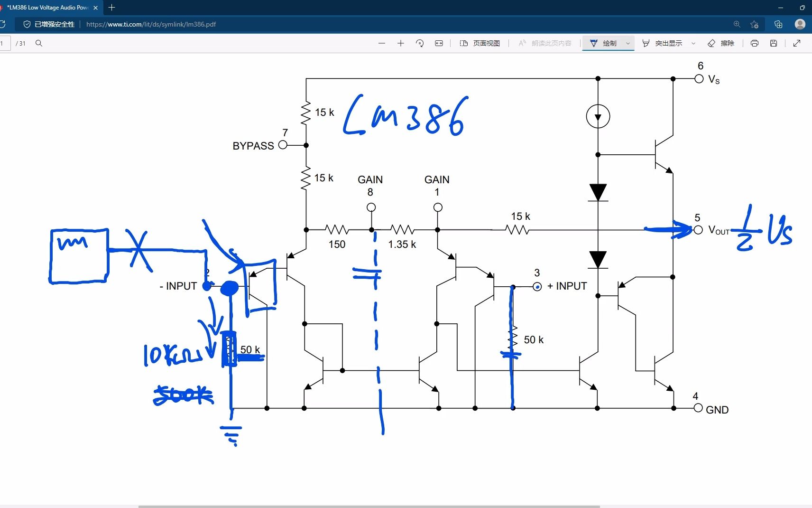Screen dimensions: 812x508
Task: Click the - INPUT label
Action: (178, 286)
